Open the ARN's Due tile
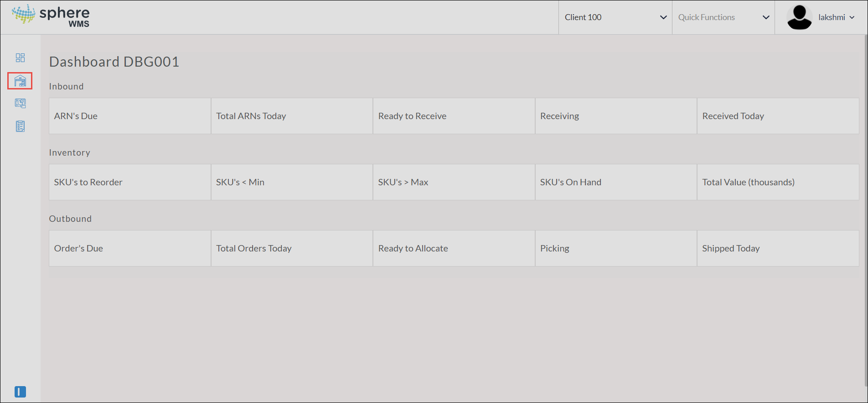The width and height of the screenshot is (868, 403). (x=130, y=116)
